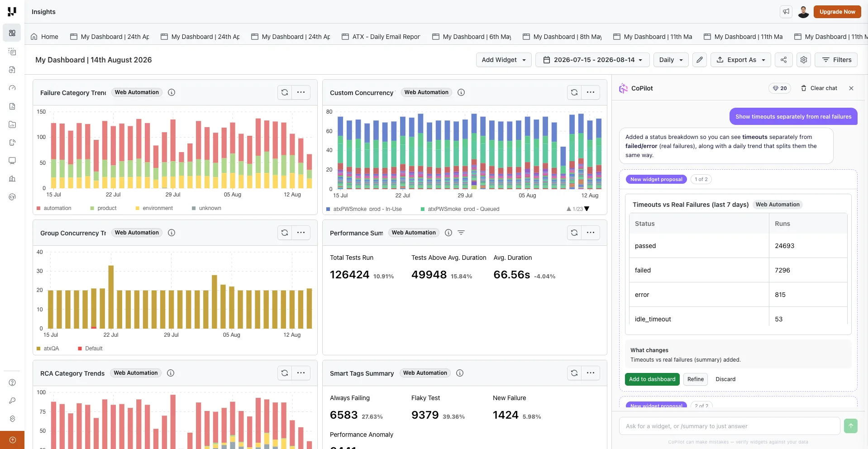Click Add to dashboard for the proposal
Viewport: 868px width, 449px height.
click(x=652, y=379)
